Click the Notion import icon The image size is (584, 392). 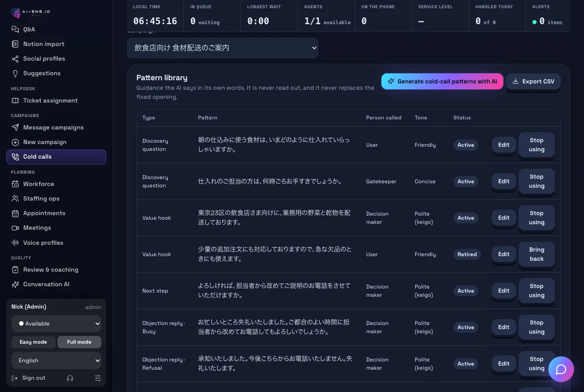[x=15, y=44]
